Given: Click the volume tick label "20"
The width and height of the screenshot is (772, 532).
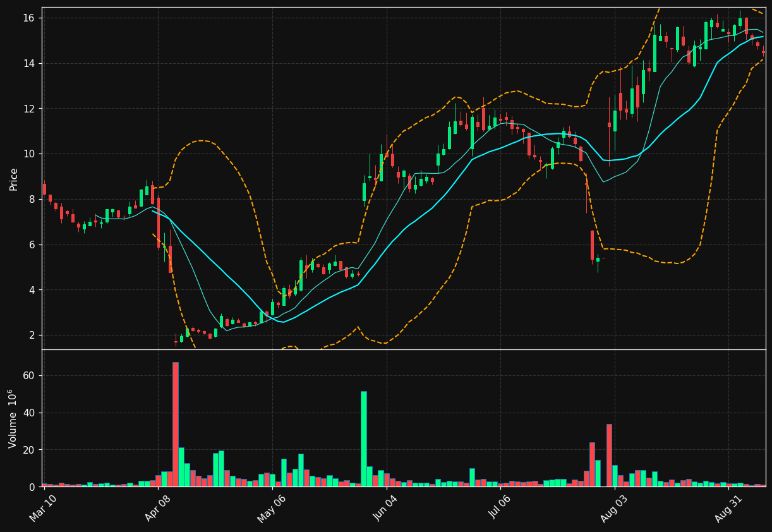Looking at the screenshot, I should click(x=30, y=450).
